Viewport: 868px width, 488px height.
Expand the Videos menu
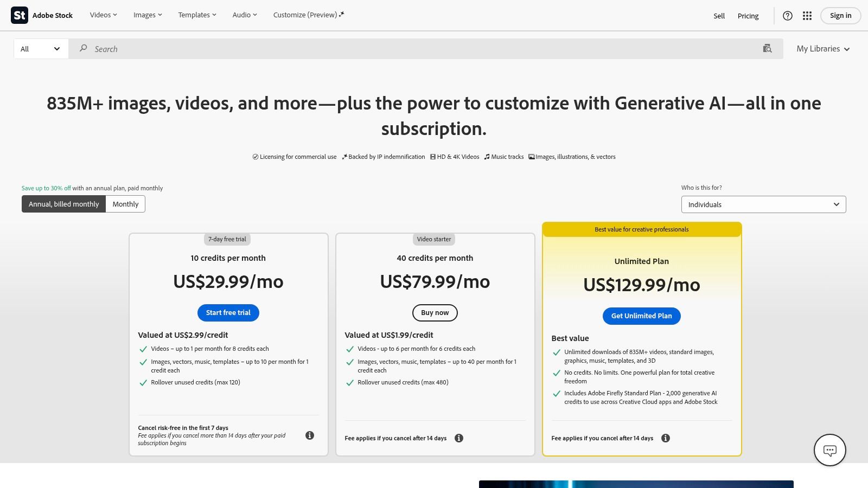(x=103, y=15)
